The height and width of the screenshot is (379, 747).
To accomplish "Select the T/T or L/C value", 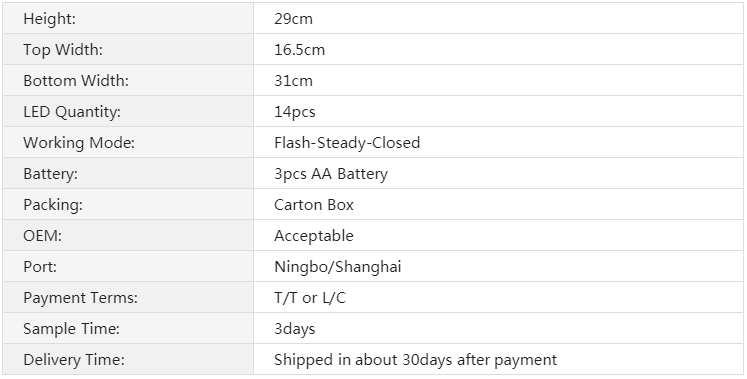I will click(x=310, y=298).
